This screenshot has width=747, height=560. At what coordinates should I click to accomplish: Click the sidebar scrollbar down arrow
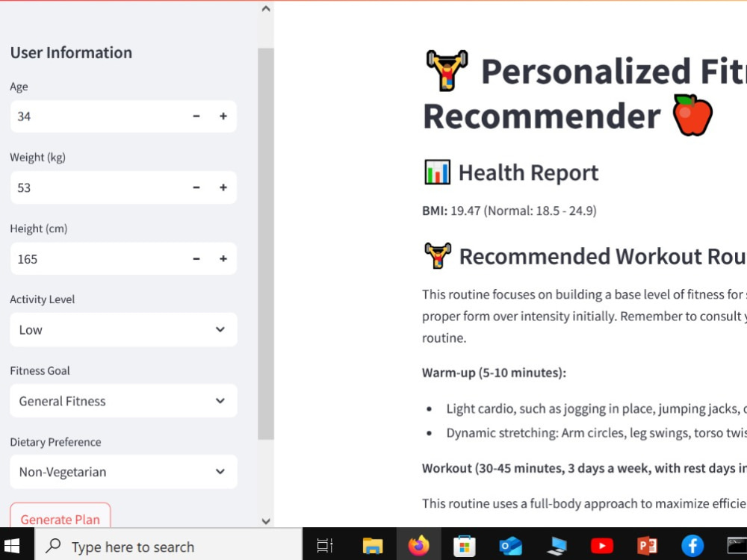pyautogui.click(x=266, y=521)
